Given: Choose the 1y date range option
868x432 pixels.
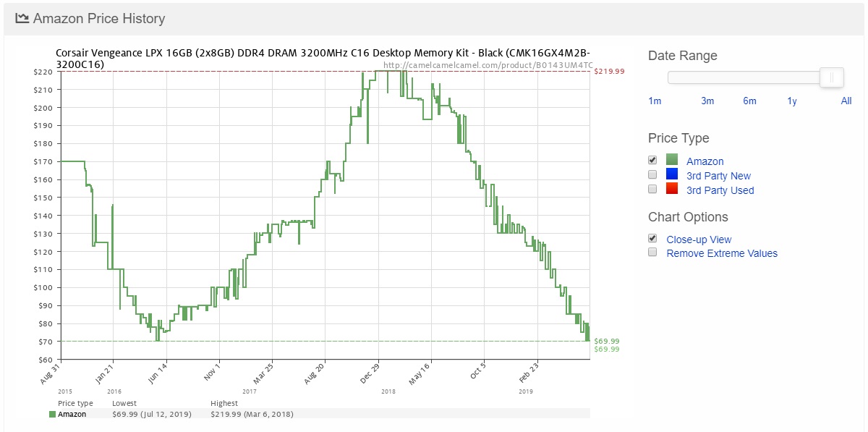Looking at the screenshot, I should (x=792, y=101).
